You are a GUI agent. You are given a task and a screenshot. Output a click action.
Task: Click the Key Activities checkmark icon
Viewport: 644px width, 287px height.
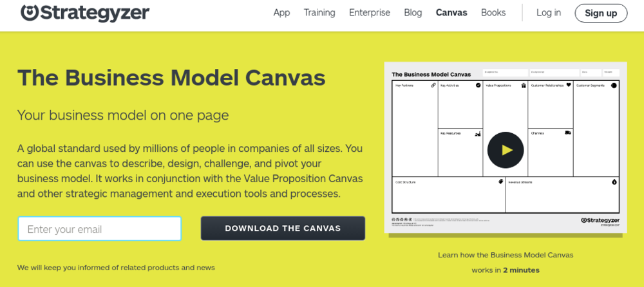click(x=478, y=86)
